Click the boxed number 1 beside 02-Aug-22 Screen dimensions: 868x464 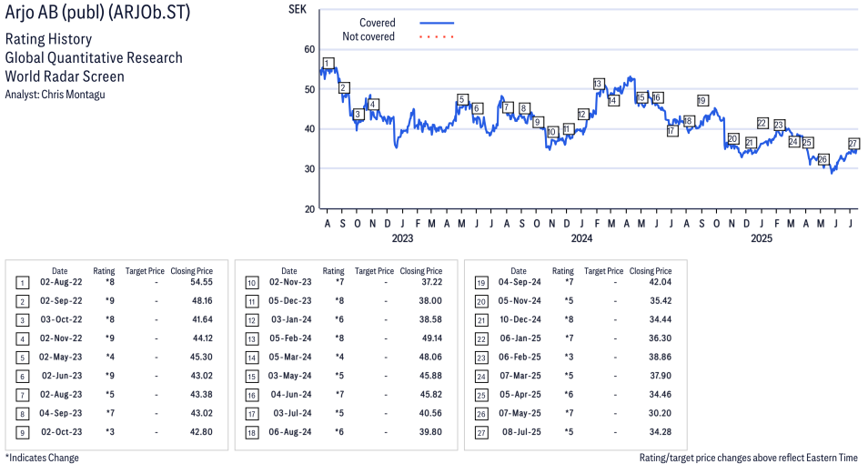22,284
